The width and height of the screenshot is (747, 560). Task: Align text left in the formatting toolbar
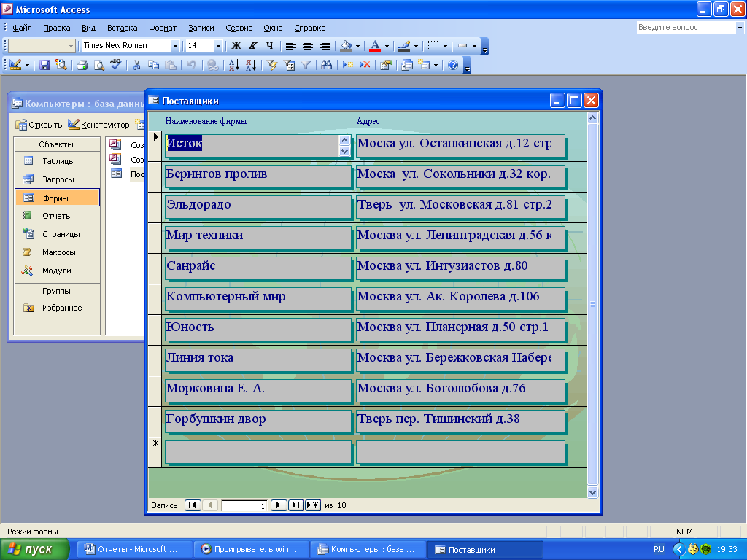[290, 46]
